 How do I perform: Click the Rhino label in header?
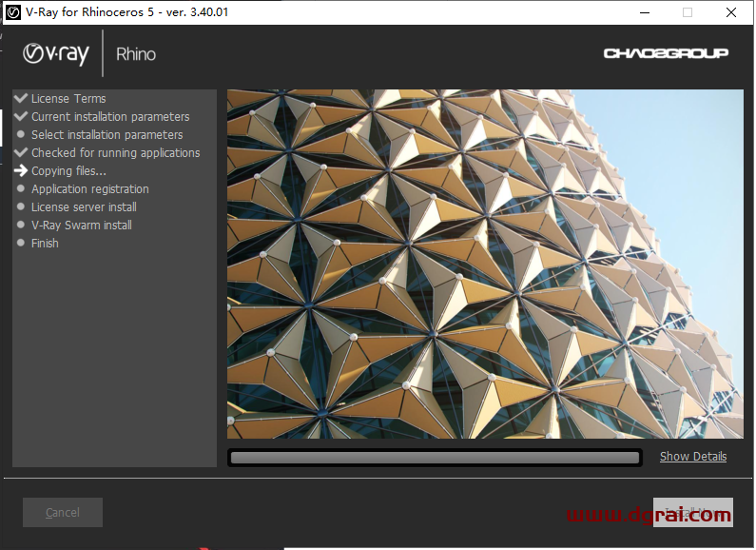tap(136, 54)
